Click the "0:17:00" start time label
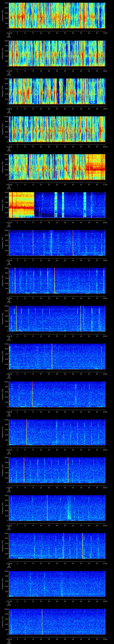 (x=9, y=71)
